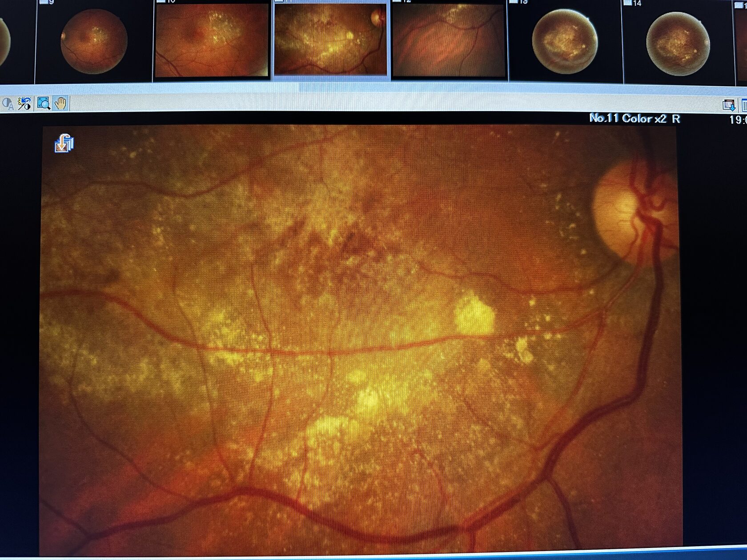Image resolution: width=747 pixels, height=560 pixels.
Task: Click the "No.11 Color x2 R" image label
Action: 635,119
